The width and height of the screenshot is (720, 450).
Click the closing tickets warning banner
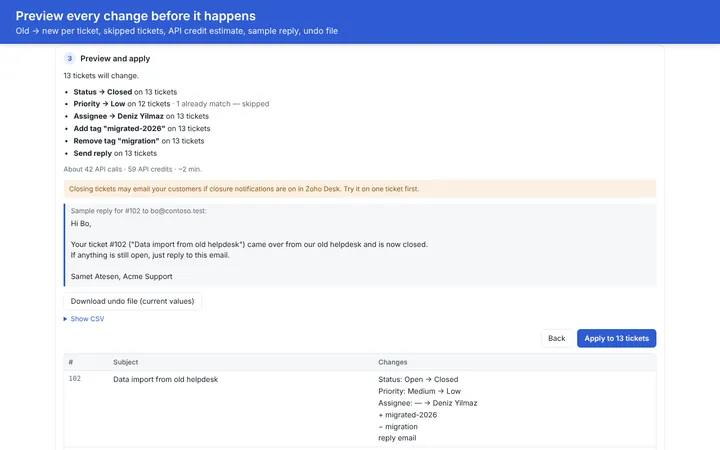point(360,189)
